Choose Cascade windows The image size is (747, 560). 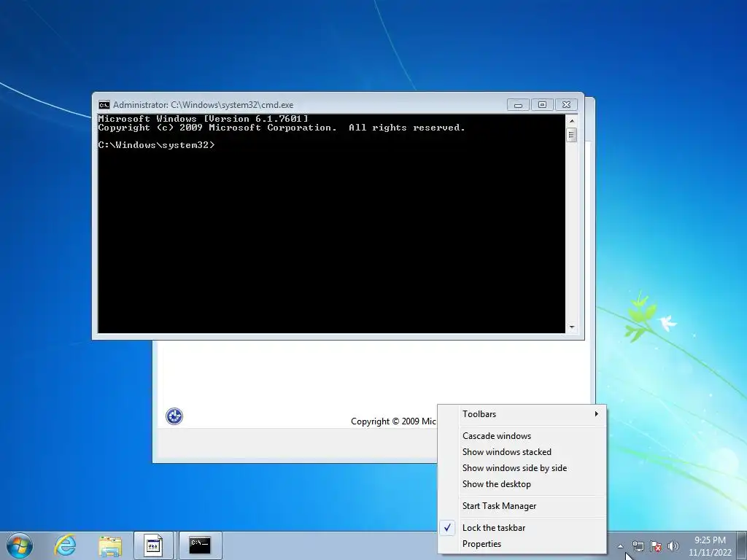click(522, 436)
